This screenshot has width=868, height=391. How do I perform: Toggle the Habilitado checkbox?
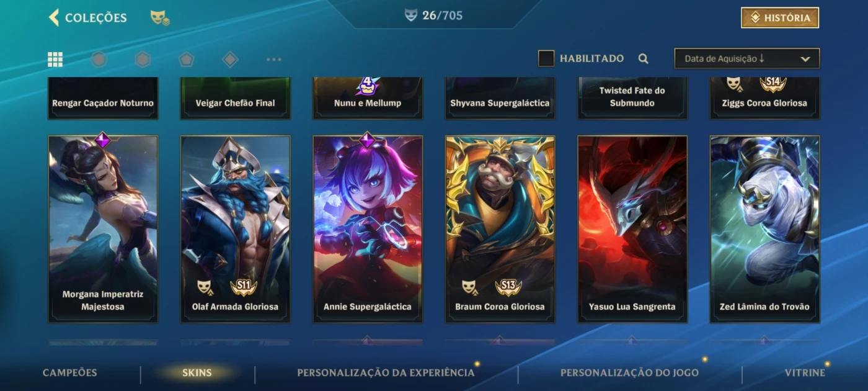tap(546, 58)
